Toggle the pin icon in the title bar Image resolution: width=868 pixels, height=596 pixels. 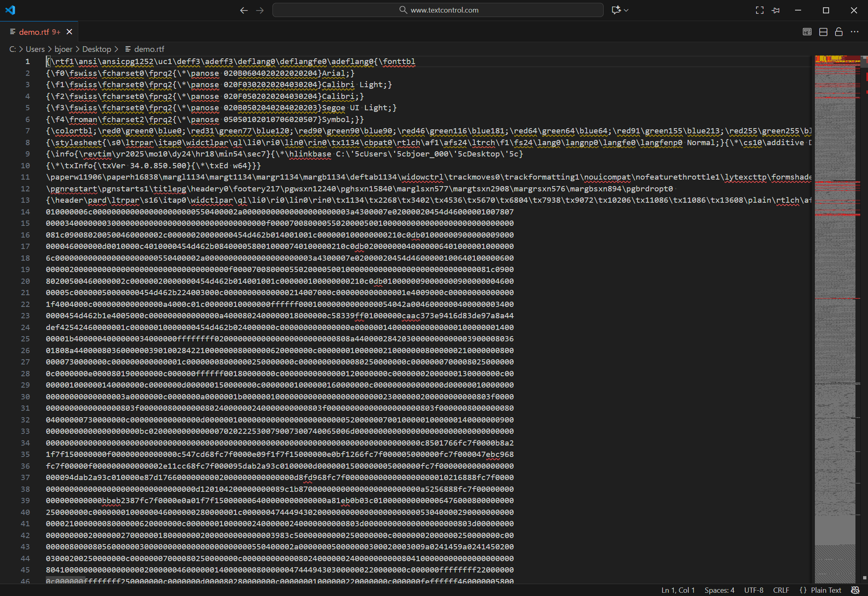[x=776, y=10]
